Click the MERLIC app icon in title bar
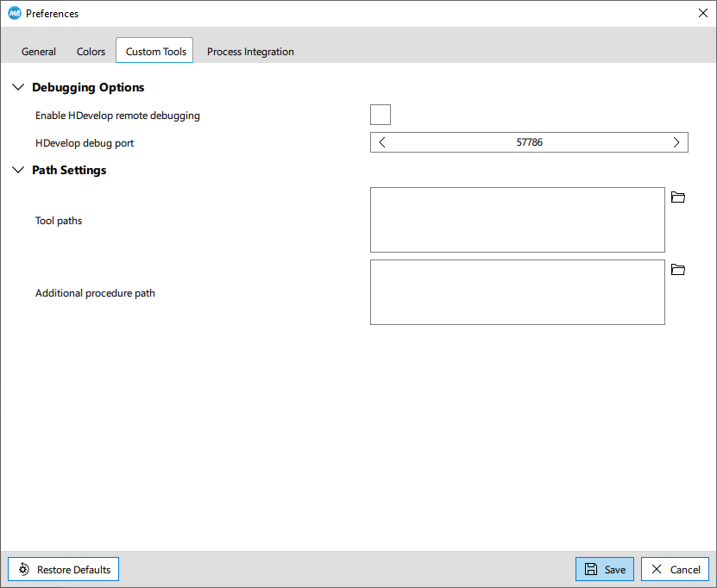The image size is (717, 588). pos(14,13)
